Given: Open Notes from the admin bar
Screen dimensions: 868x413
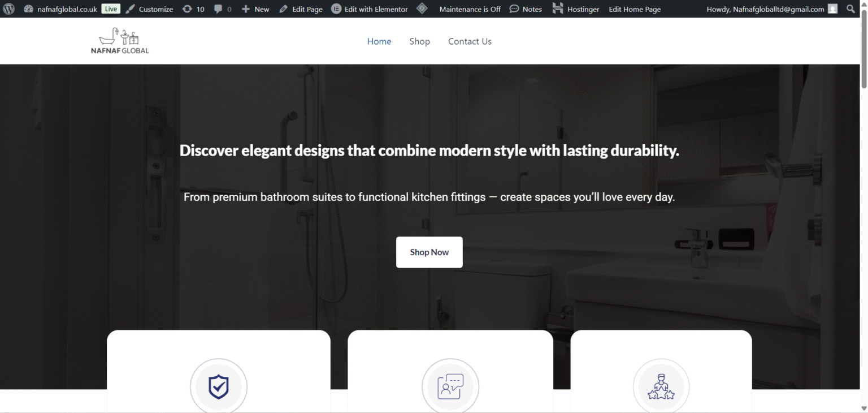Looking at the screenshot, I should click(526, 9).
